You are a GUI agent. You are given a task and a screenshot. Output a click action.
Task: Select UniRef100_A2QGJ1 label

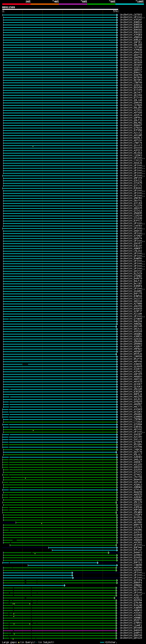[x=131, y=598]
